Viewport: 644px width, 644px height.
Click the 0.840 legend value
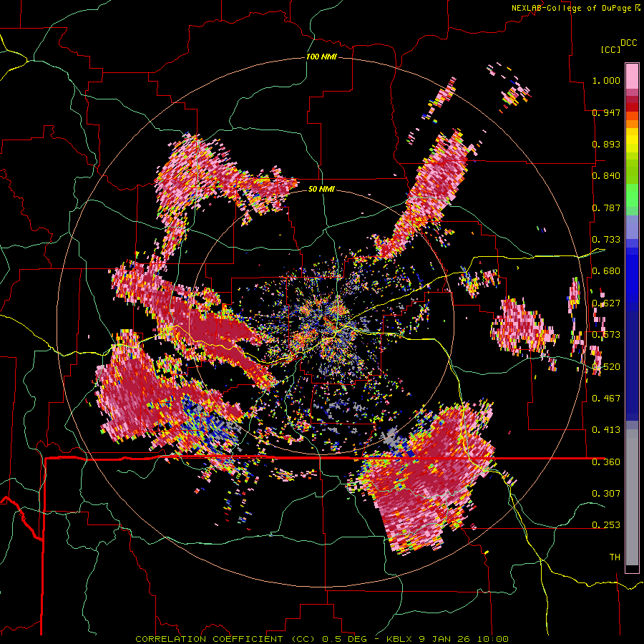(x=606, y=175)
